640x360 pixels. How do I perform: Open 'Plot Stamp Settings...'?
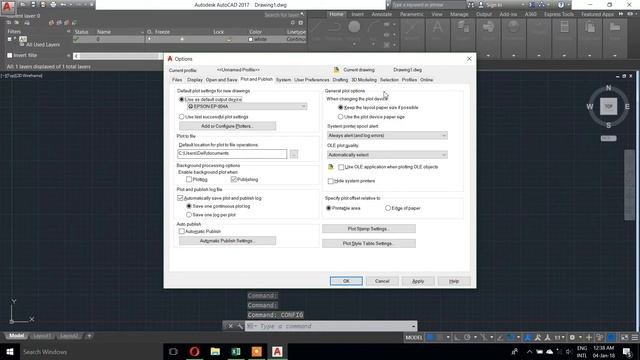click(369, 229)
